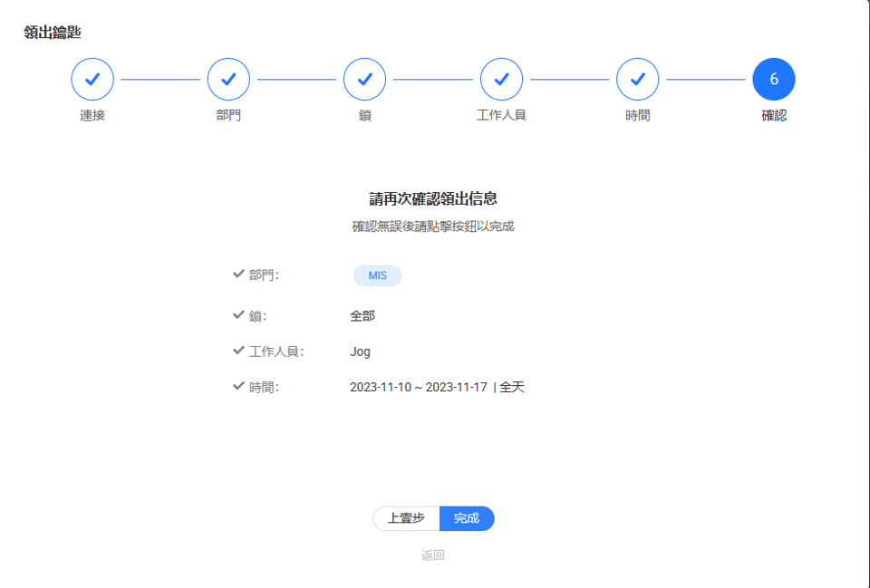
Task: Click the checkmark beside 部門 row
Action: [x=238, y=274]
